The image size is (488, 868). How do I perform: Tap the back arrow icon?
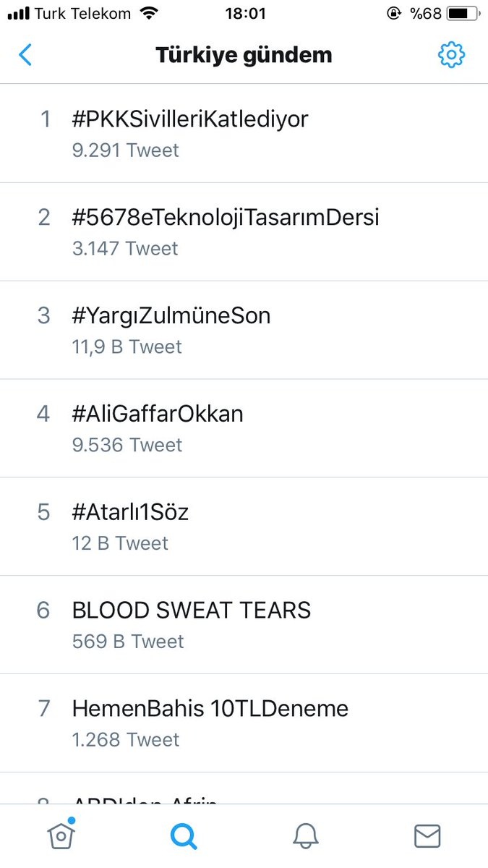pyautogui.click(x=26, y=55)
